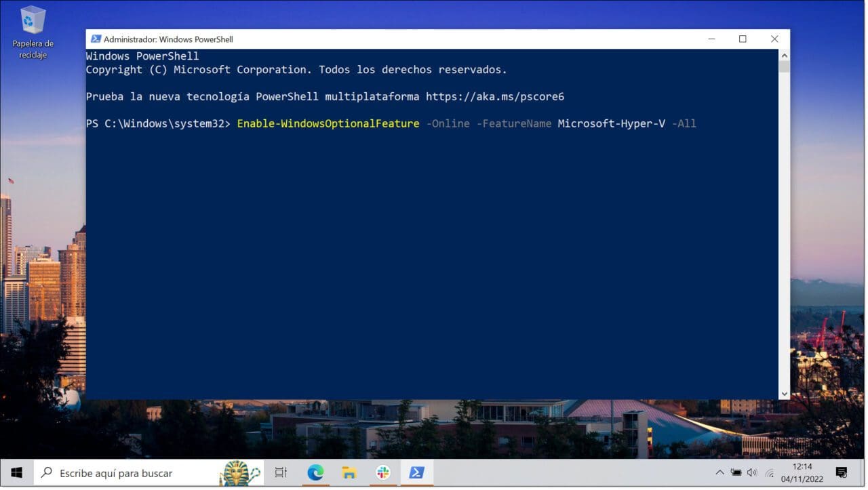Viewport: 868px width, 490px height.
Task: Open the Windows Start menu
Action: [17, 472]
